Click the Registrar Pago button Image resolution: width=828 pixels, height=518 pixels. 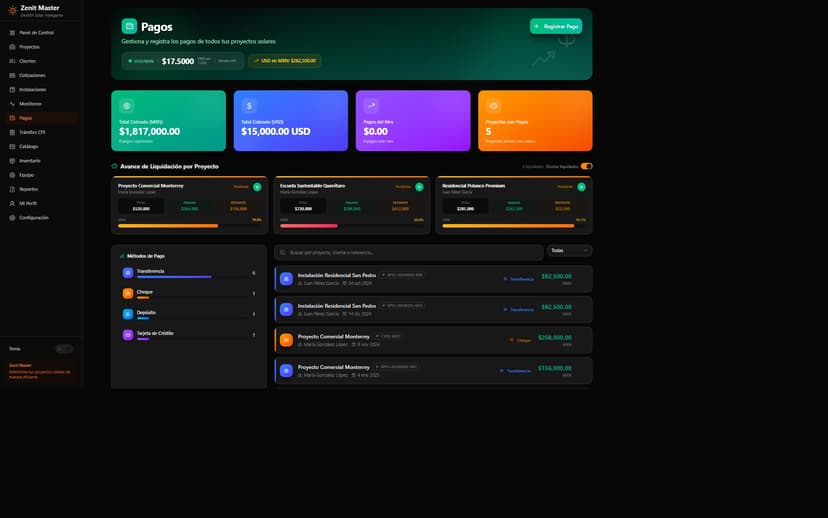click(x=556, y=26)
